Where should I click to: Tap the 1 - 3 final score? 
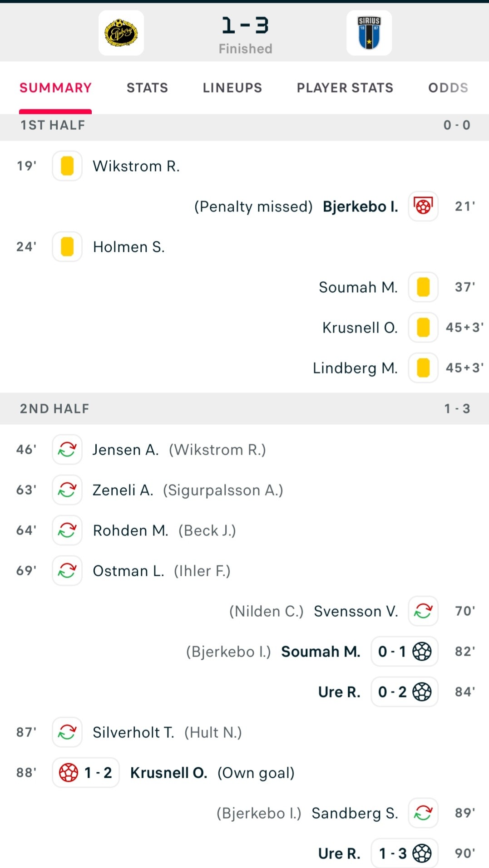pos(245,25)
